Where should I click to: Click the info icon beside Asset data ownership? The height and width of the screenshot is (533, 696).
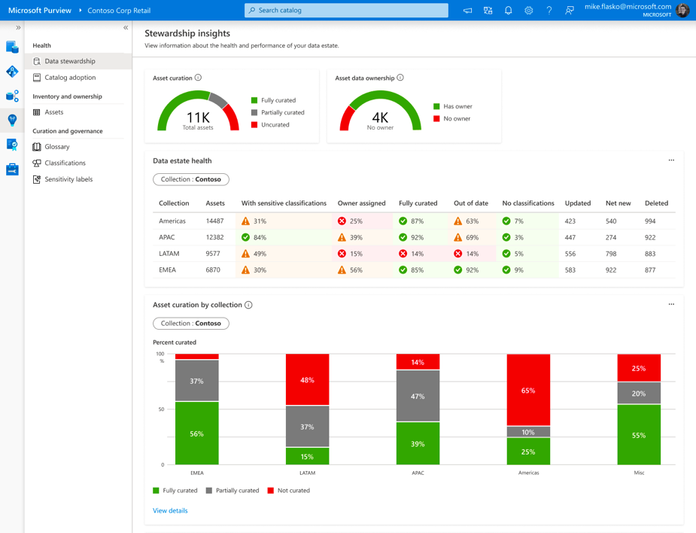pyautogui.click(x=400, y=77)
